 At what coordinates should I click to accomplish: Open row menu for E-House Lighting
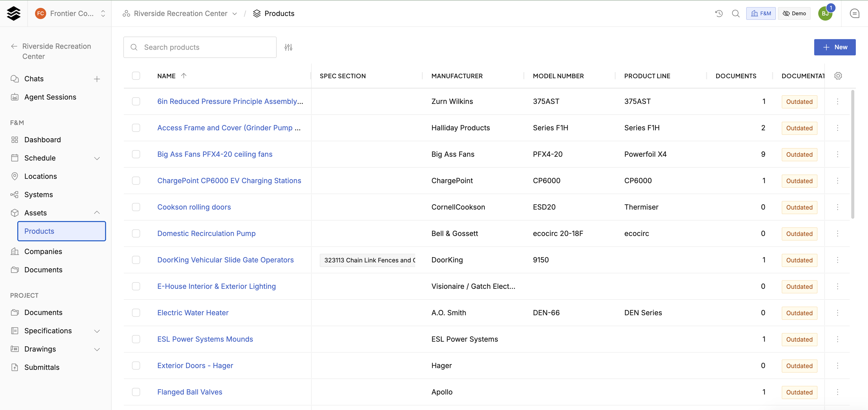pyautogui.click(x=837, y=286)
